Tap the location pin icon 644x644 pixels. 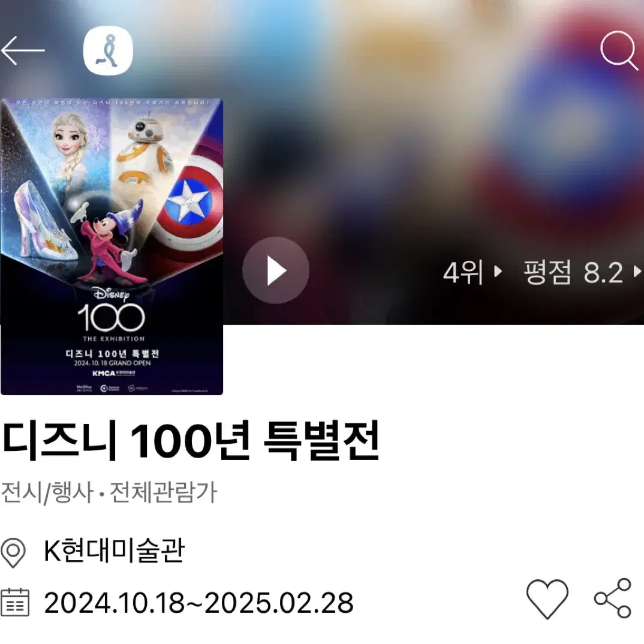coord(13,553)
